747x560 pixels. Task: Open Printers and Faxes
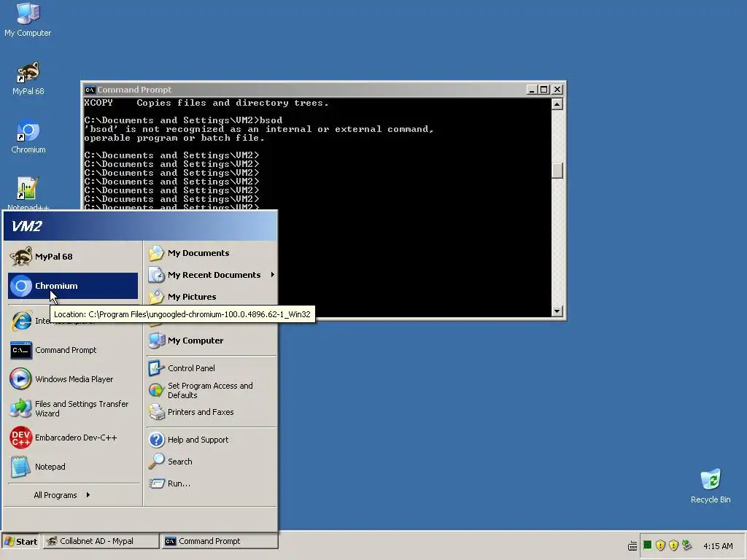point(212,413)
